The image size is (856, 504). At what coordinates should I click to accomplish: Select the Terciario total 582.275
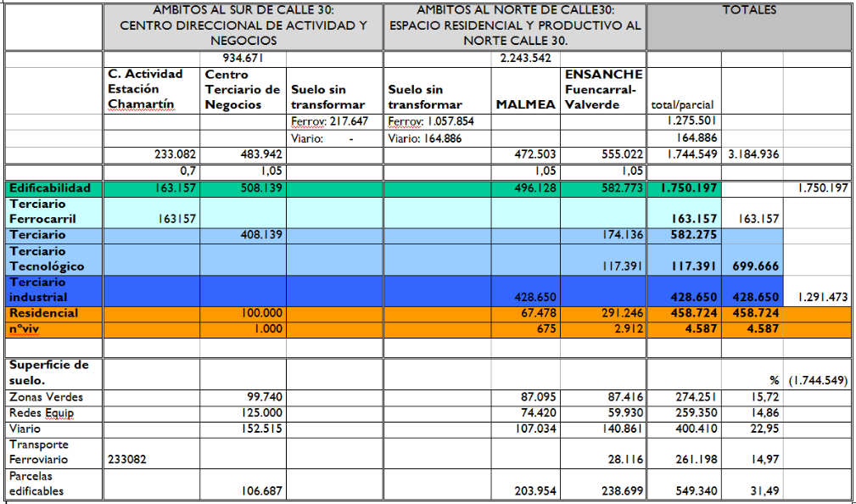click(x=693, y=235)
